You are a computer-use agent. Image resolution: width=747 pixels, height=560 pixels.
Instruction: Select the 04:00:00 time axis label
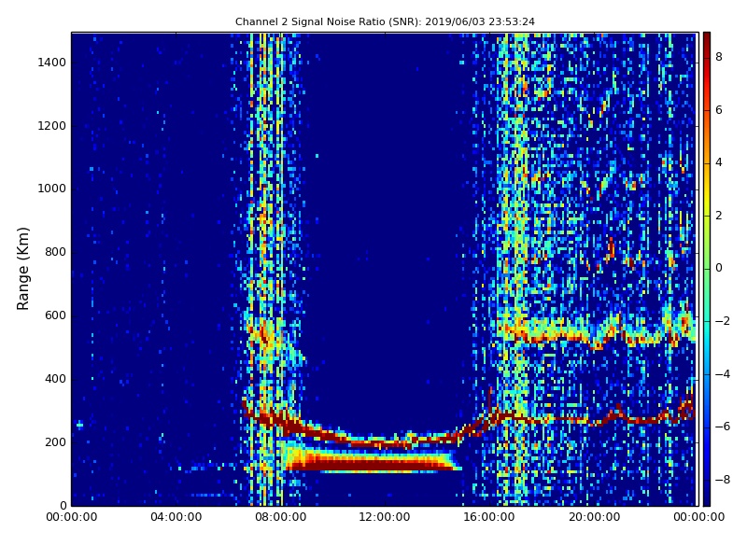pyautogui.click(x=176, y=517)
